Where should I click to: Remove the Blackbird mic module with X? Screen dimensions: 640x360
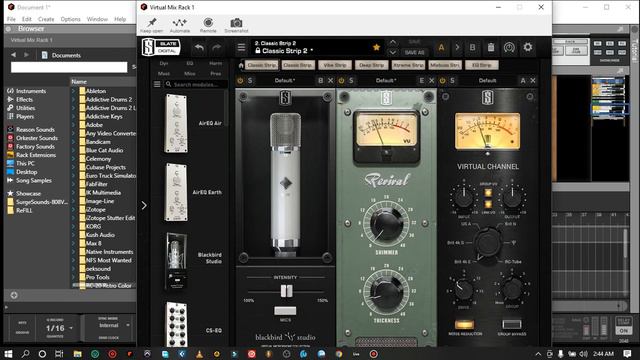[x=331, y=81]
